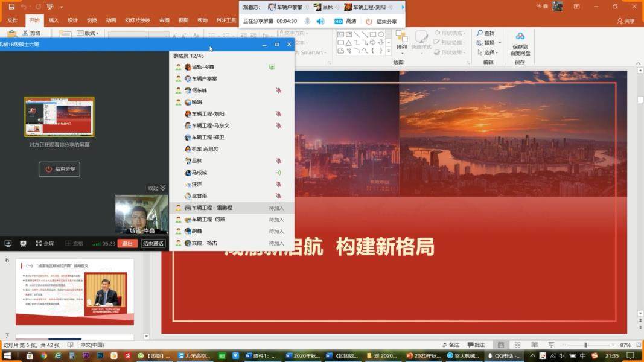The width and height of the screenshot is (644, 362).
Task: Open the PDF工具 ribbon tab
Action: click(226, 20)
